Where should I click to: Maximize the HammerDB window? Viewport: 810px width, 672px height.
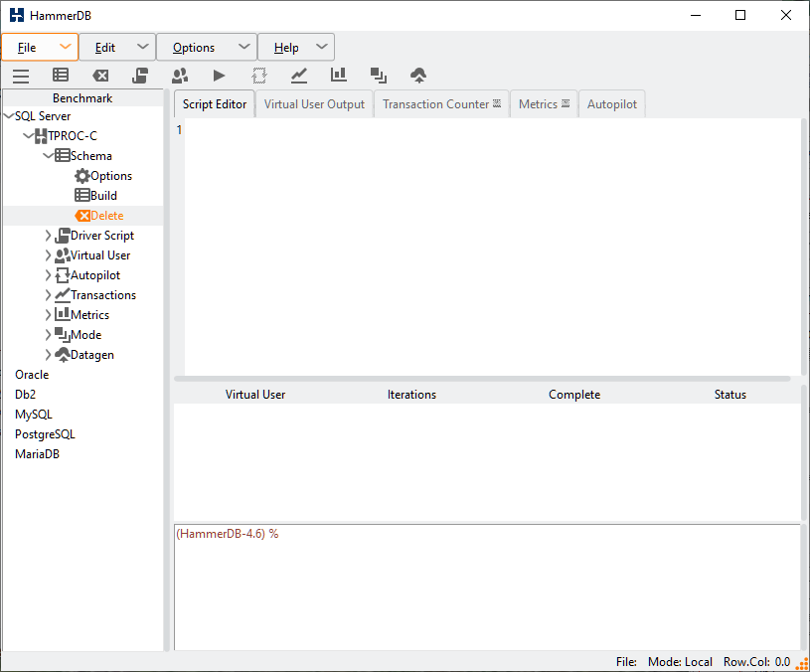[x=739, y=15]
